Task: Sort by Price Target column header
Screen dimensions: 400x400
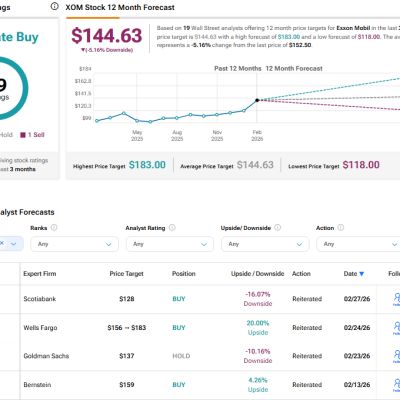Action: [x=126, y=274]
